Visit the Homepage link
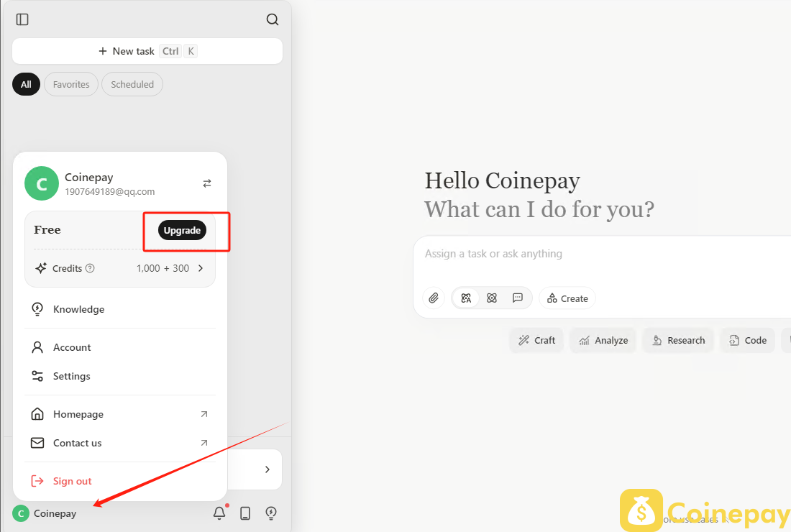Viewport: 791px width, 532px height. pyautogui.click(x=120, y=415)
